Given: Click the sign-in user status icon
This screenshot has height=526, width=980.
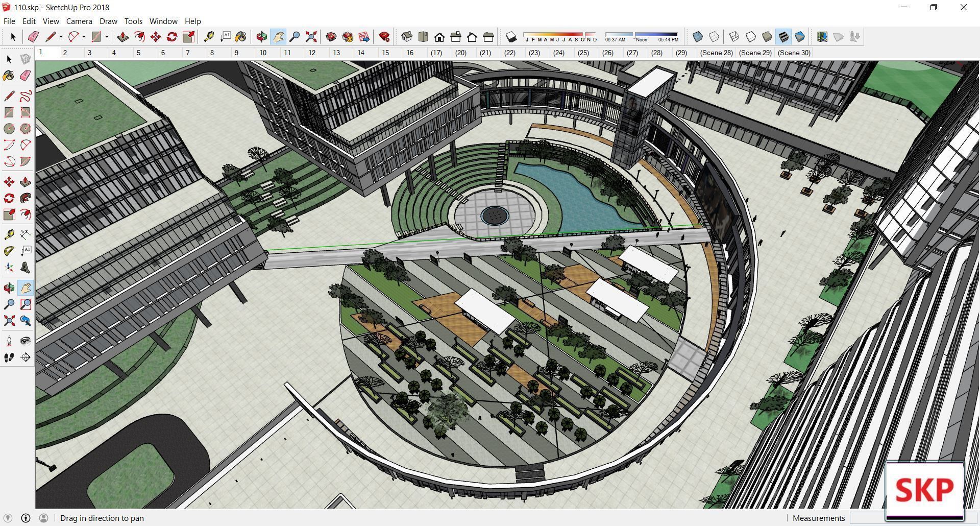Looking at the screenshot, I should (x=43, y=518).
